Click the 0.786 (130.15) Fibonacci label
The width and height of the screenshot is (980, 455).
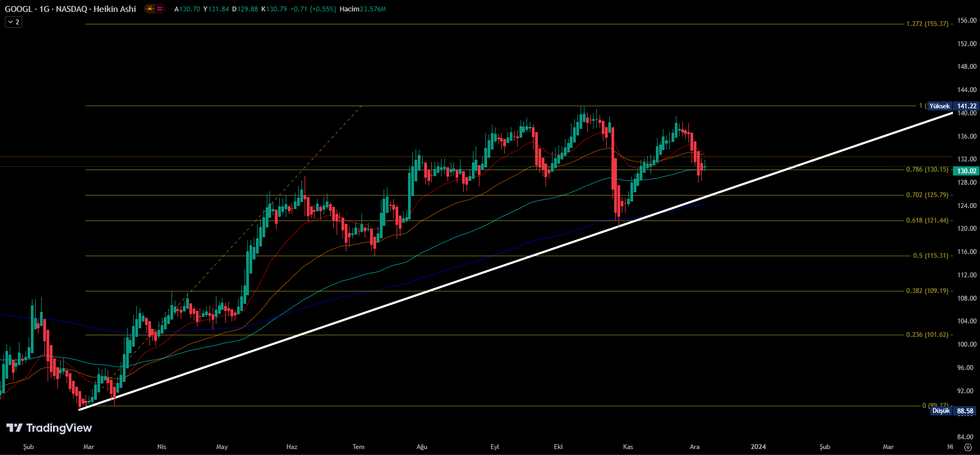(928, 170)
